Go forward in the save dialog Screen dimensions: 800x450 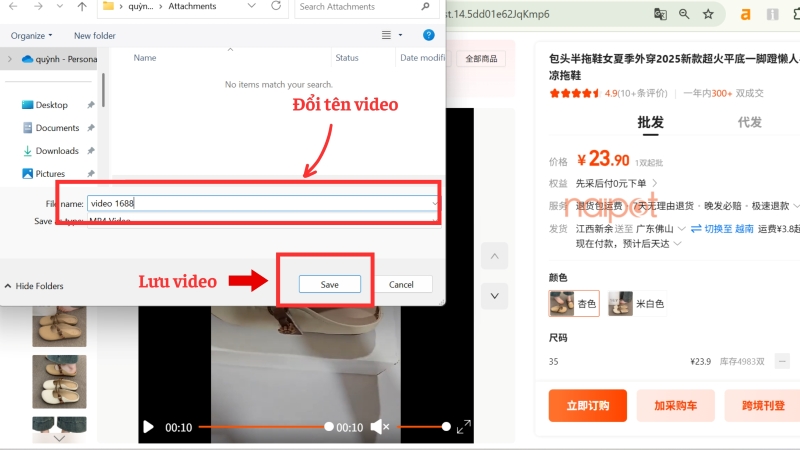point(38,6)
